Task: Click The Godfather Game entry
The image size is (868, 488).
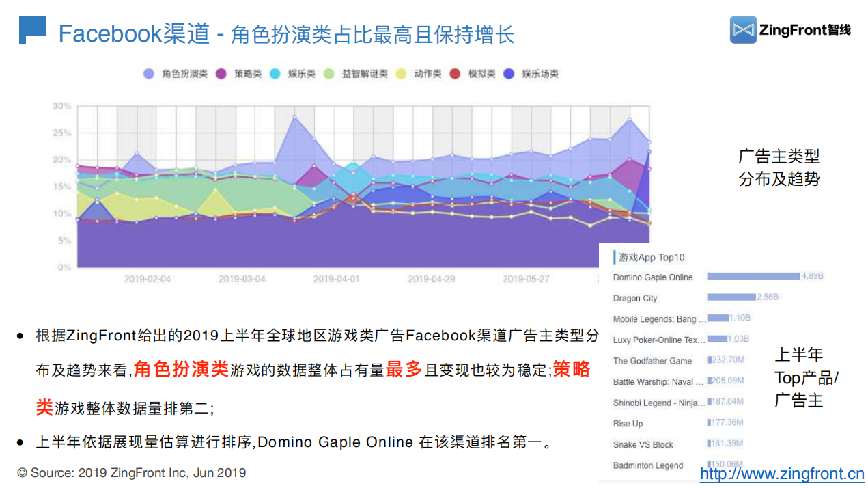Action: (652, 361)
